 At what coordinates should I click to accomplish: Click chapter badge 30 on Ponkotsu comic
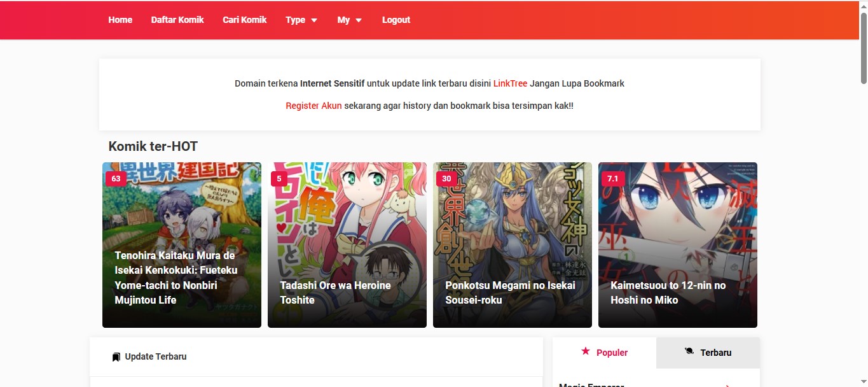[x=446, y=179]
